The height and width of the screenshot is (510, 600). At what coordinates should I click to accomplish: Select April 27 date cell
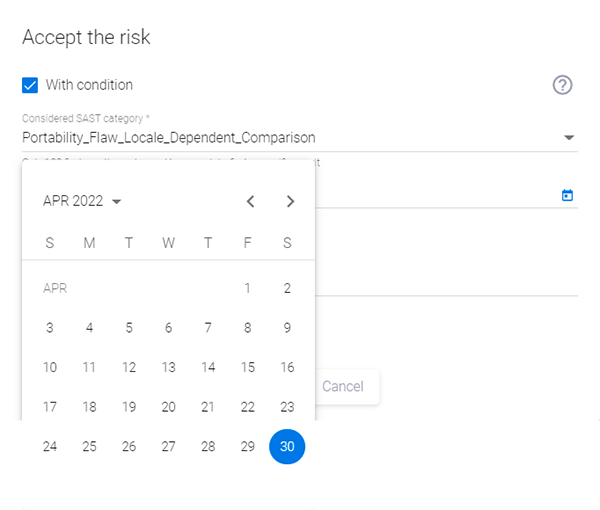pyautogui.click(x=168, y=446)
